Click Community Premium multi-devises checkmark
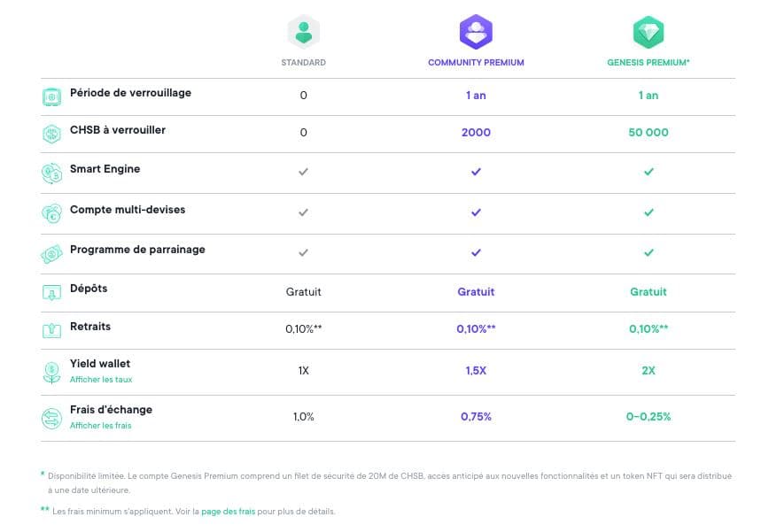This screenshot has height=532, width=769. (x=476, y=212)
